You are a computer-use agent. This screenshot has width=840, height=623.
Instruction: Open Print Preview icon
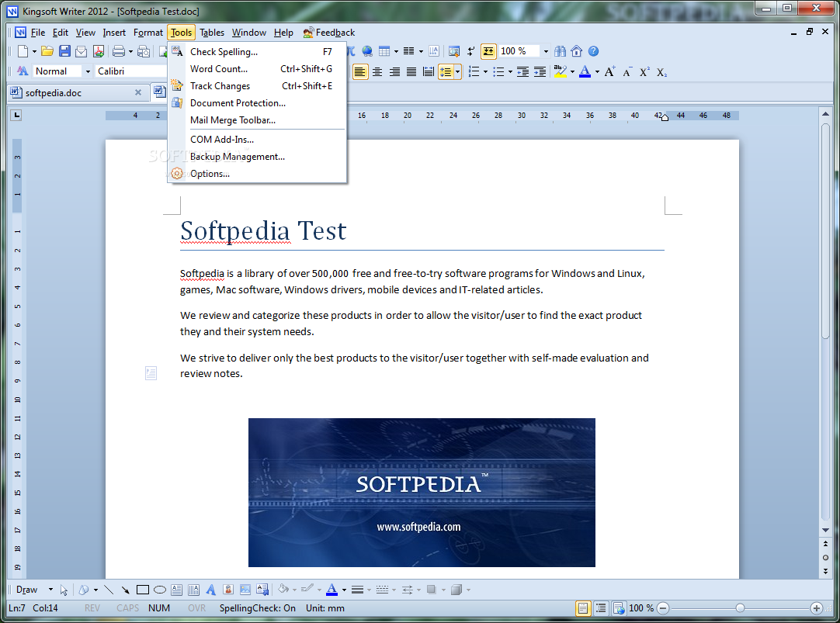click(143, 51)
